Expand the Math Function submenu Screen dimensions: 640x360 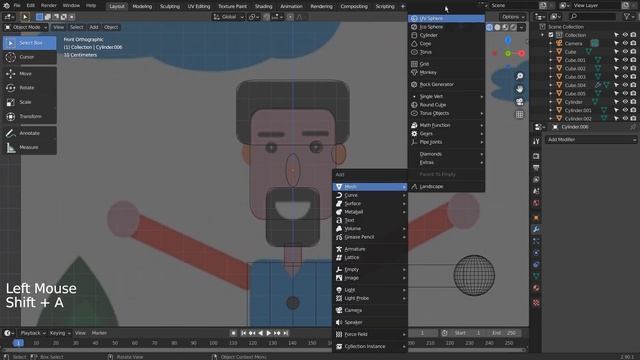point(446,125)
